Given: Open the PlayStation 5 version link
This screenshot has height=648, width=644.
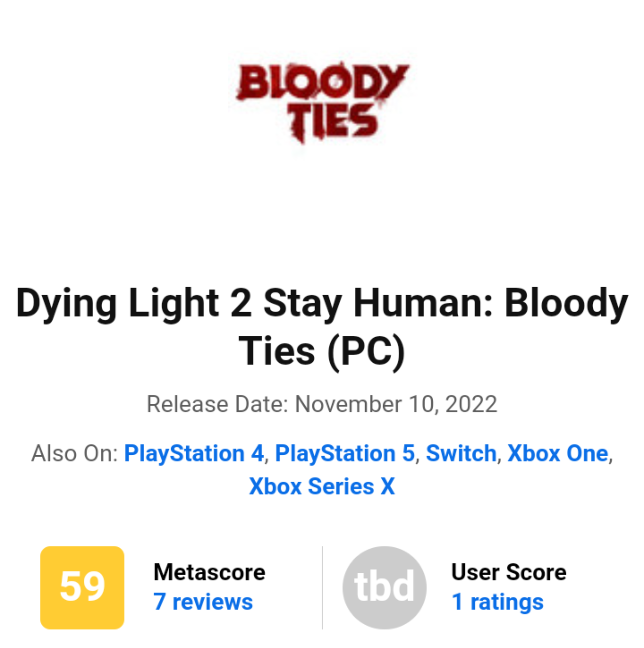Looking at the screenshot, I should (345, 453).
